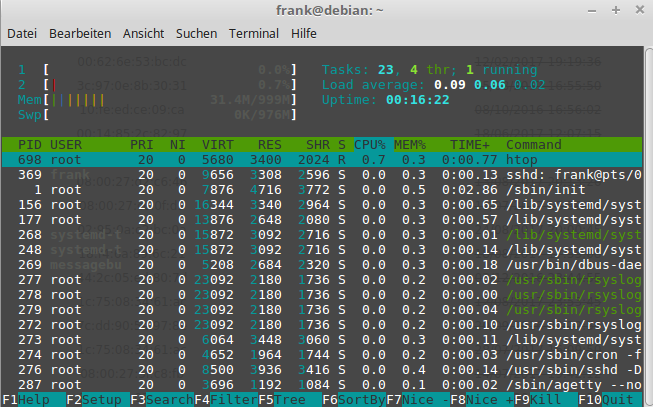This screenshot has width=653, height=407.
Task: Select the /sbin/agetty process row
Action: pyautogui.click(x=322, y=385)
